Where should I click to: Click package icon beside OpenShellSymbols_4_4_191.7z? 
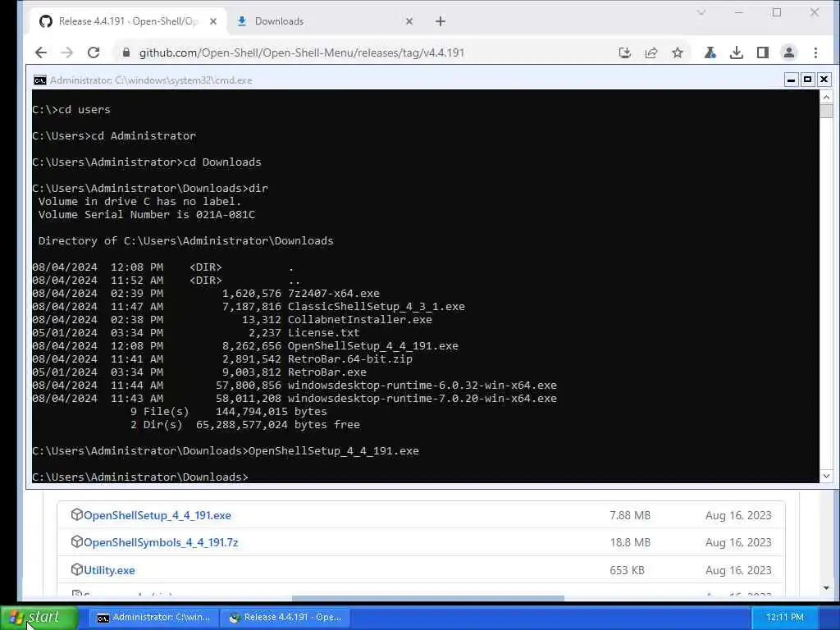[x=76, y=541]
